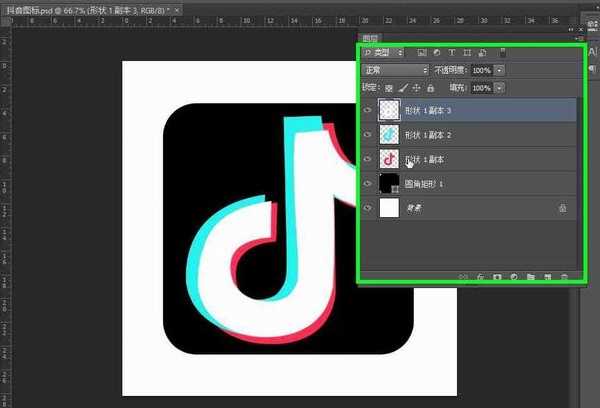Click the 不透明度 100% value field
The image size is (600, 408).
(481, 71)
